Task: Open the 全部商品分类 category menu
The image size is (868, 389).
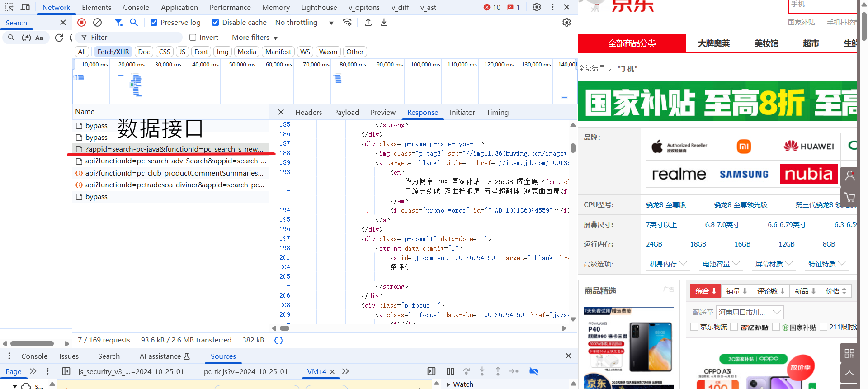Action: tap(632, 43)
